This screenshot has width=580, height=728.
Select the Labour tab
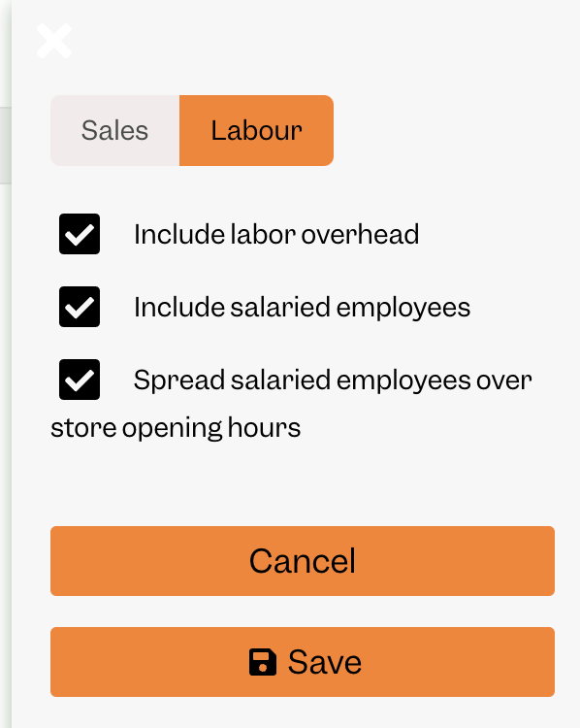pyautogui.click(x=257, y=130)
